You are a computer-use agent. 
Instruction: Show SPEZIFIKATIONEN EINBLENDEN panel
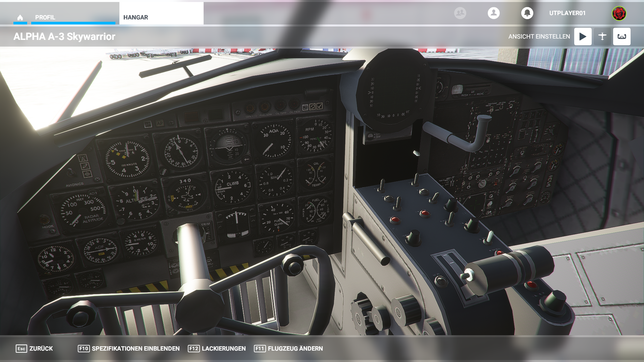click(x=136, y=349)
